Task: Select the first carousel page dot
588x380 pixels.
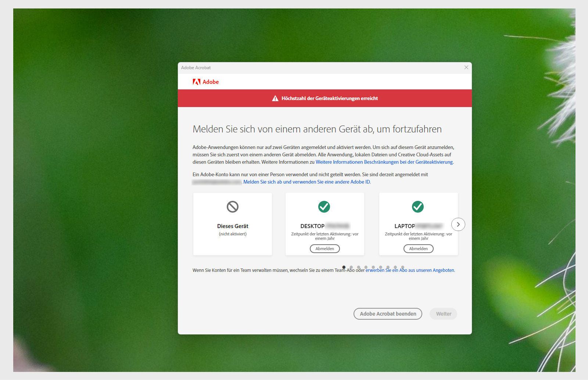Action: [344, 267]
